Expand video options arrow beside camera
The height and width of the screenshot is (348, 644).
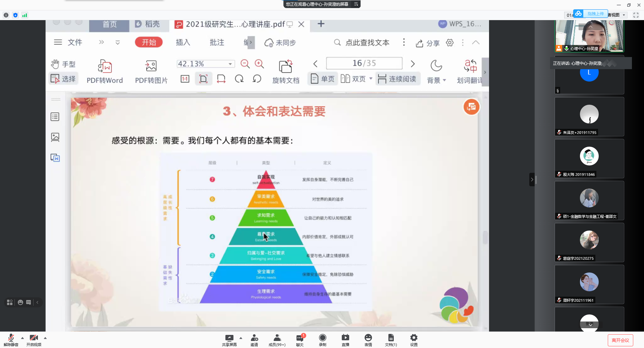(x=45, y=338)
